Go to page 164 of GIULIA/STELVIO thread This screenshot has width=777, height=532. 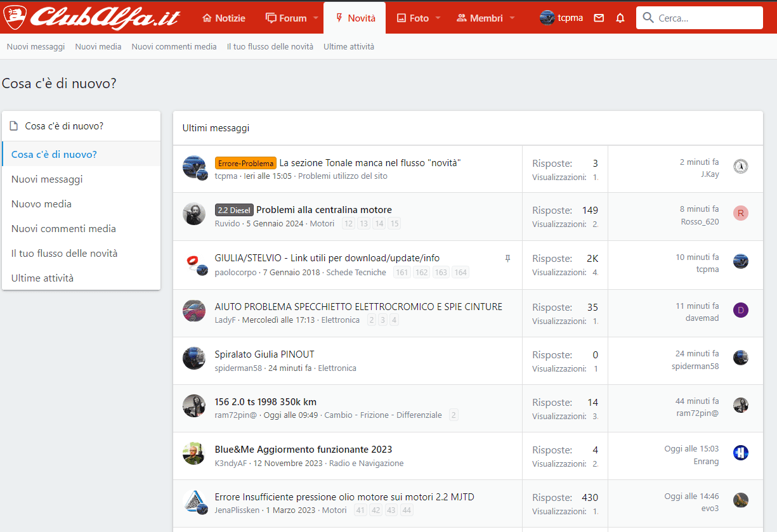[461, 273]
